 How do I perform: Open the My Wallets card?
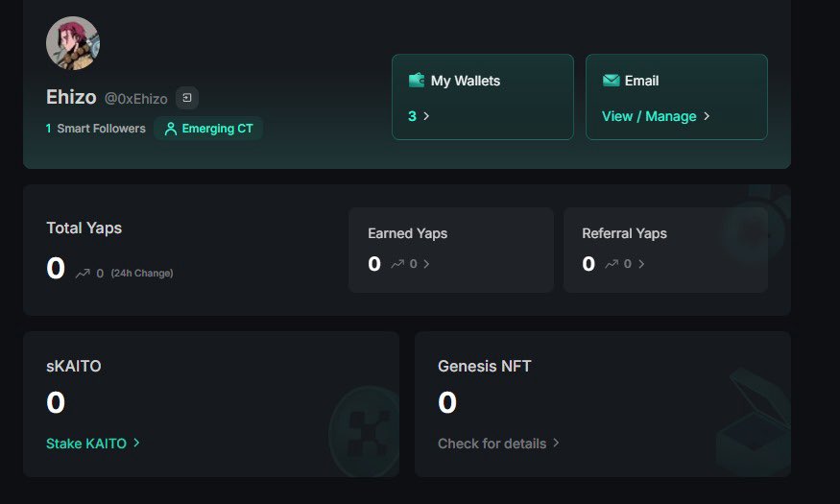(x=483, y=97)
